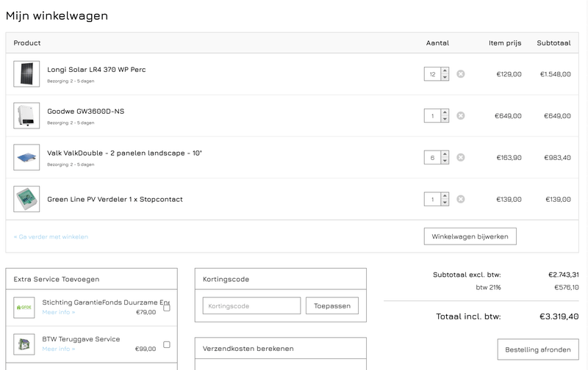Remove Goodwe GW3600D-NS from cart
This screenshot has width=588, height=370.
(461, 116)
